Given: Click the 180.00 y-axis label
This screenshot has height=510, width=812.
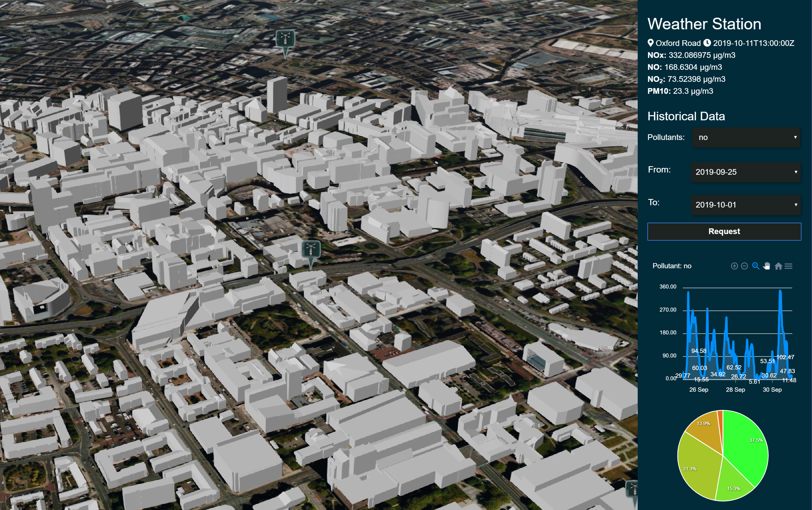Looking at the screenshot, I should (668, 333).
